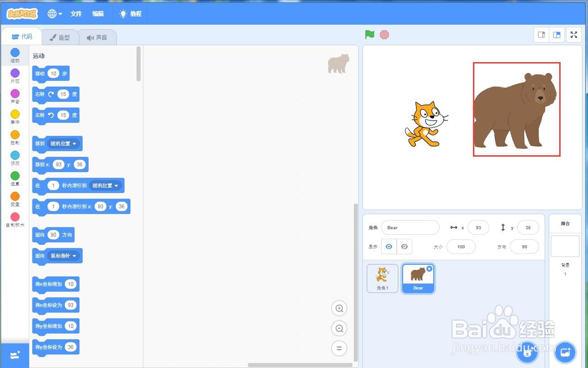Open 滑行到 随机位置 dropdown
This screenshot has width=588, height=368.
(105, 185)
